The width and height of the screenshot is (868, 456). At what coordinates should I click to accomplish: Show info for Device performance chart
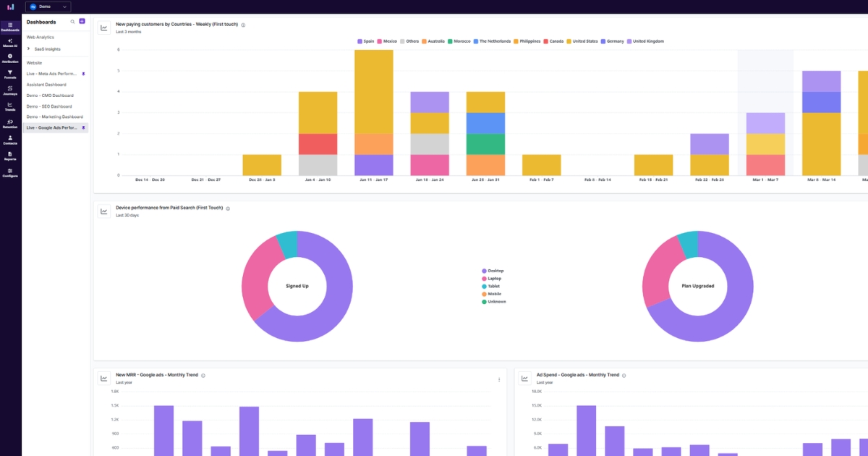coord(228,208)
